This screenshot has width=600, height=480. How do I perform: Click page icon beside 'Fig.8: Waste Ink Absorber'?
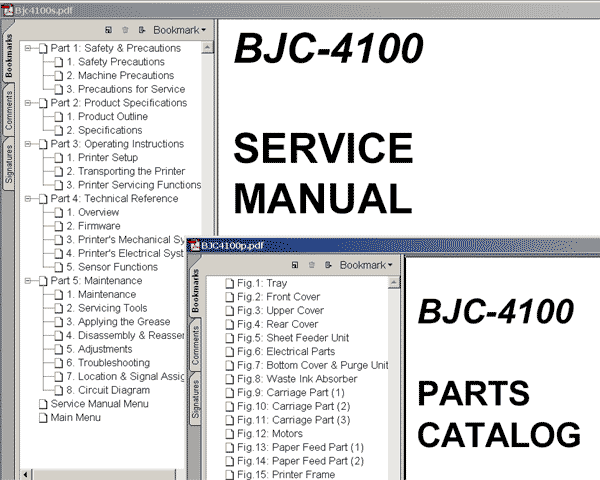[230, 379]
